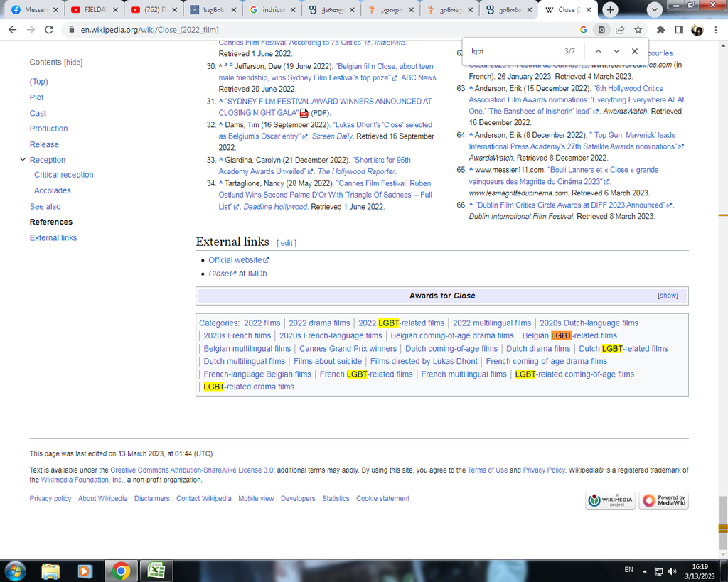Jump to (Top) of the article
The image size is (728, 582).
tap(39, 82)
